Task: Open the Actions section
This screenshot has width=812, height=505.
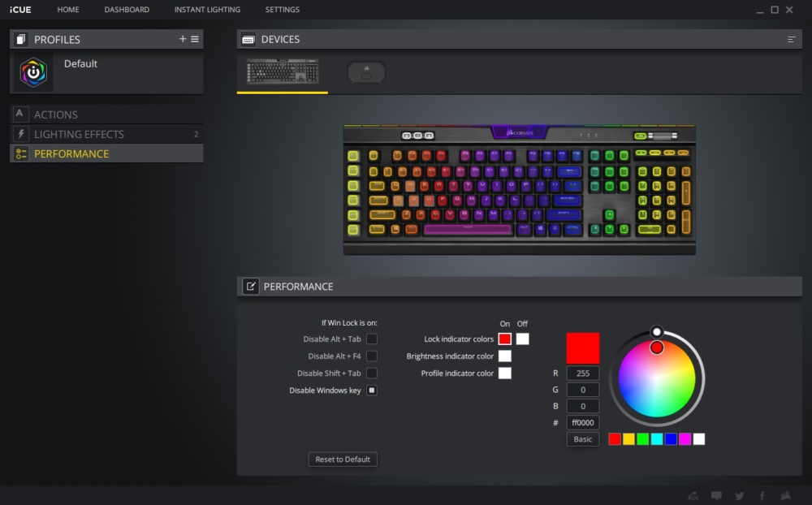Action: (x=106, y=114)
